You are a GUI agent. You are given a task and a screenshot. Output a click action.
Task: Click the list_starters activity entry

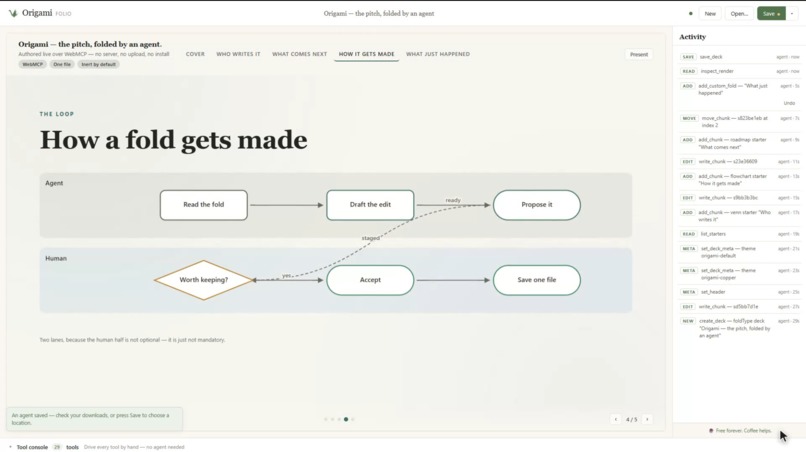(740, 234)
